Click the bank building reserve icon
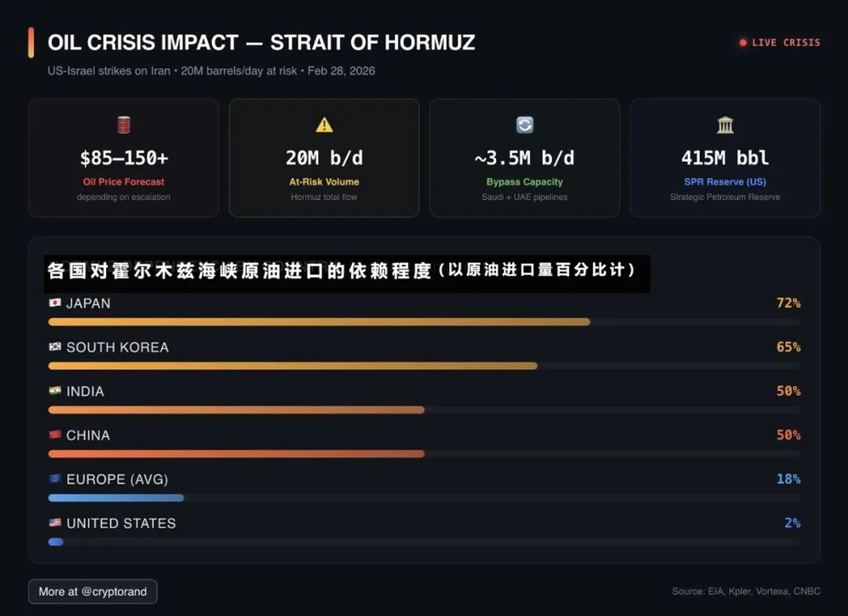Screen dimensions: 848x616 [725, 125]
